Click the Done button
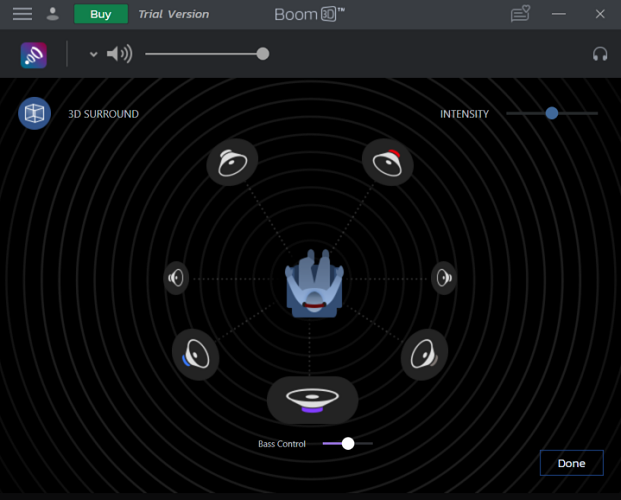This screenshot has height=500, width=621. (571, 463)
